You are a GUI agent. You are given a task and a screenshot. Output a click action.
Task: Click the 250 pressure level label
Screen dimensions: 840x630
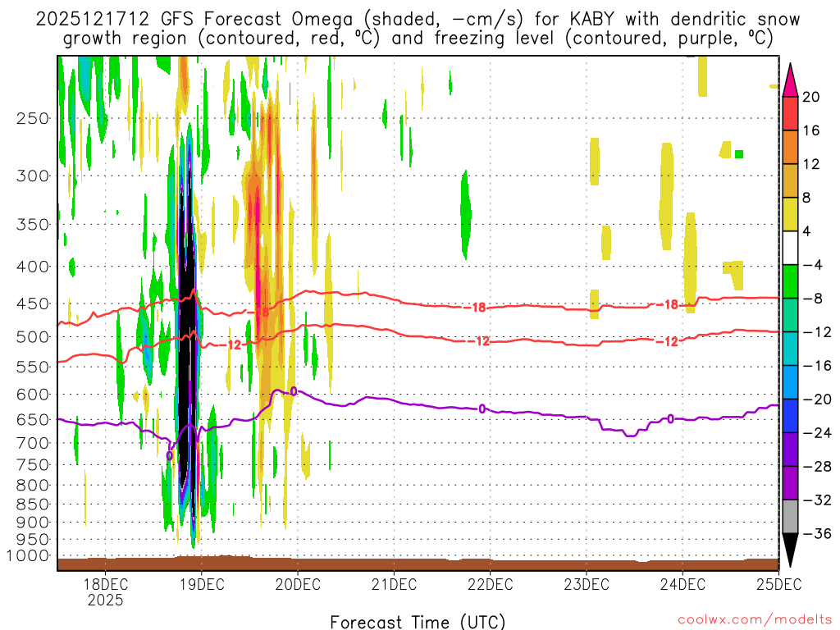(x=33, y=118)
